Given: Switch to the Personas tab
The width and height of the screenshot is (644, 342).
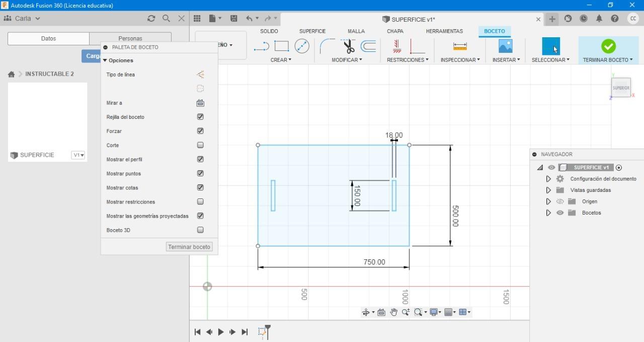Looking at the screenshot, I should tap(130, 39).
